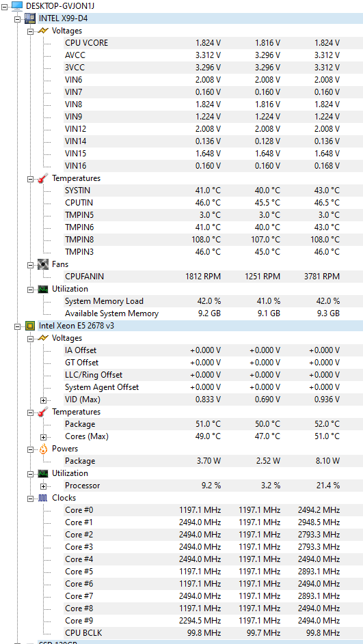The width and height of the screenshot is (363, 644).
Task: Select the Core #7 clock row label
Action: click(x=79, y=597)
